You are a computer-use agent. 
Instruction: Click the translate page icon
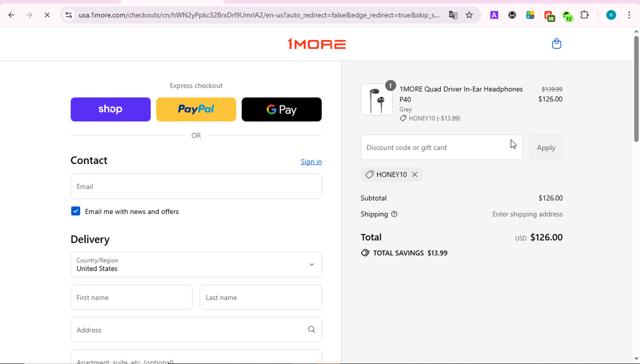click(x=453, y=15)
